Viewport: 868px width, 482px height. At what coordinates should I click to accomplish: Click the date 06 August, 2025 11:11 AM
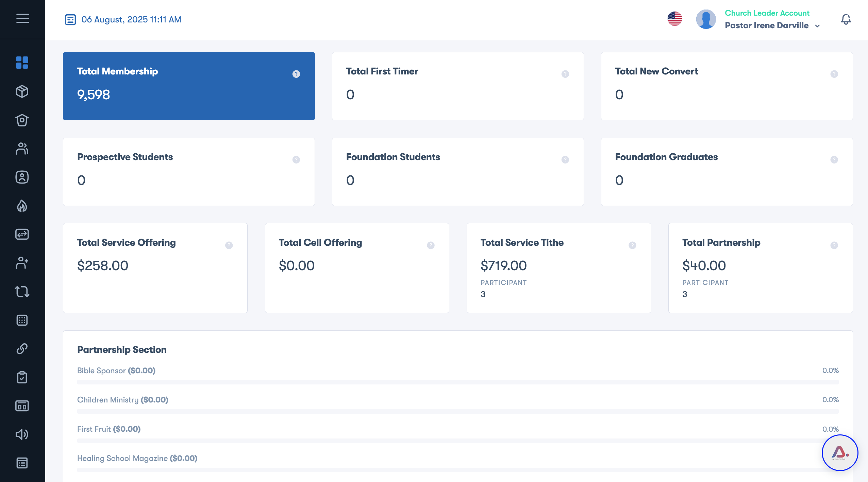pos(131,20)
